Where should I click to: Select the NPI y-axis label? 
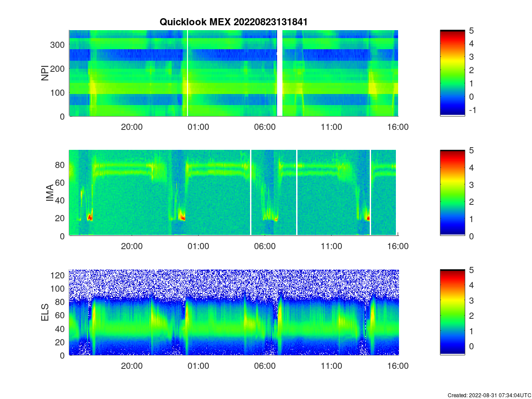click(45, 73)
